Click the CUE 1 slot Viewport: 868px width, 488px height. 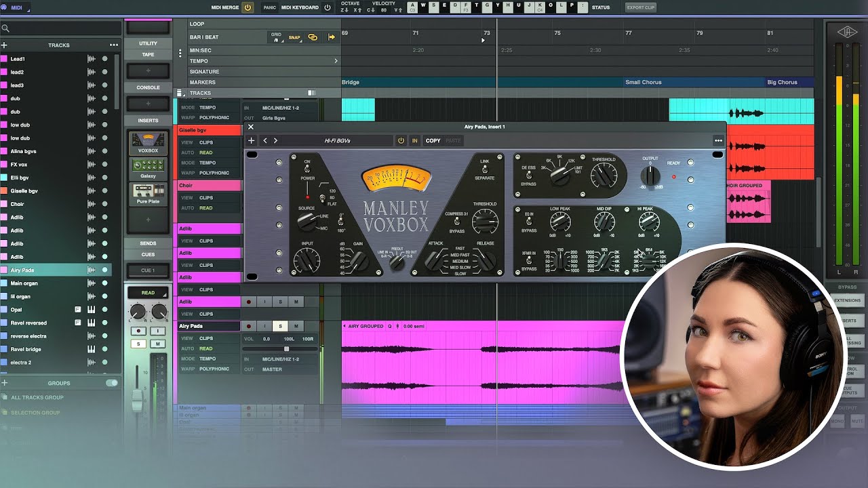pyautogui.click(x=148, y=270)
